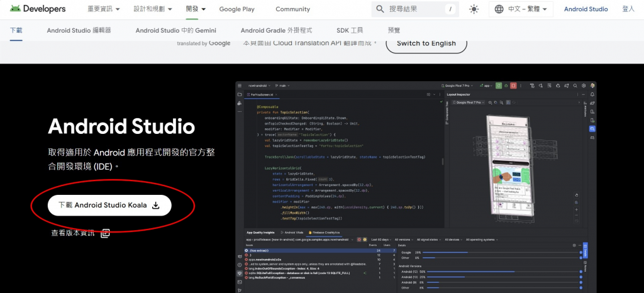Click the Switch to English button
The width and height of the screenshot is (644, 293).
[x=426, y=43]
